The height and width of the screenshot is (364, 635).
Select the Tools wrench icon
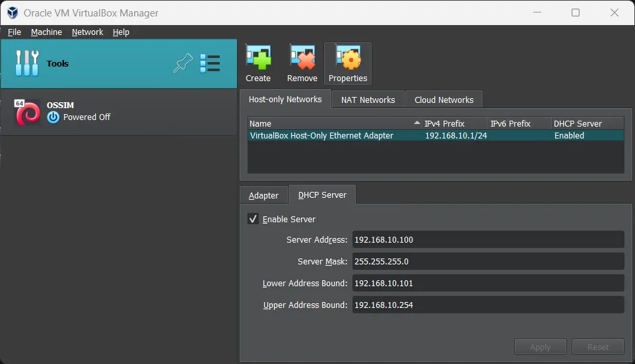(26, 63)
